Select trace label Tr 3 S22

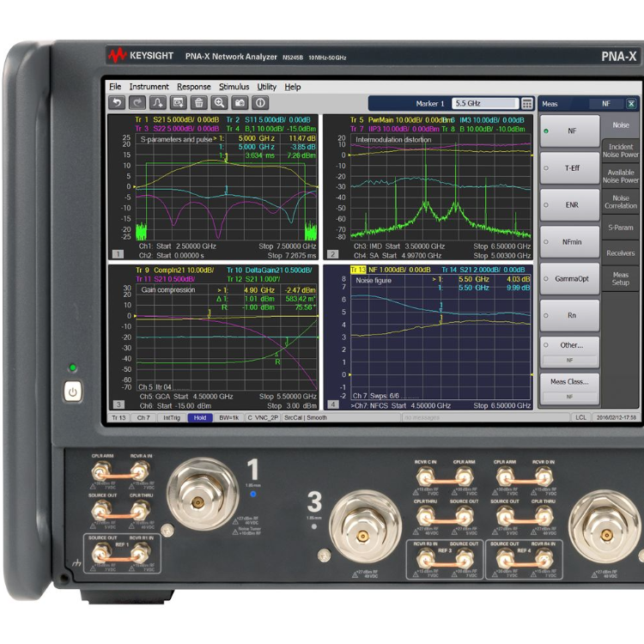click(x=177, y=129)
